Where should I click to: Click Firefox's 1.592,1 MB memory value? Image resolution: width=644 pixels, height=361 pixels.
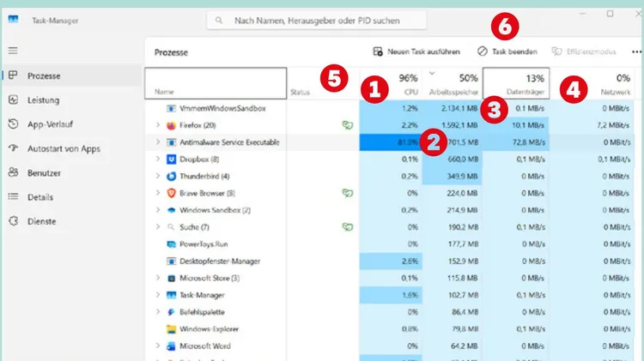point(459,125)
